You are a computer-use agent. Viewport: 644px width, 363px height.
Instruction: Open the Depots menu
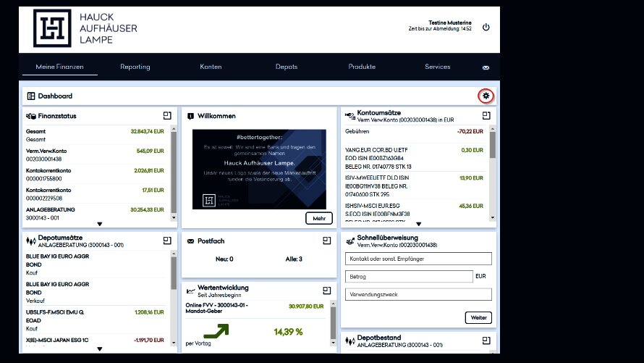coord(287,67)
